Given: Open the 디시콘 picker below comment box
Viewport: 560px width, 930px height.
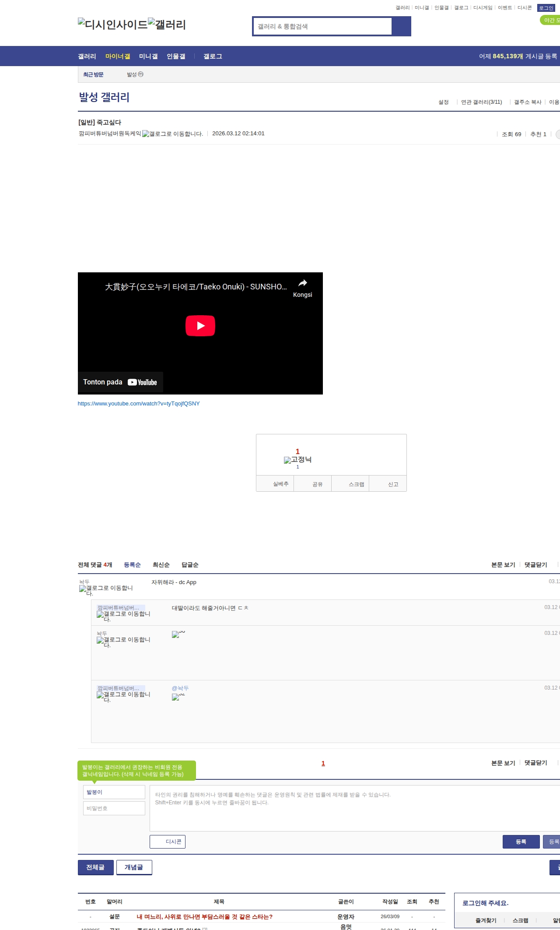Looking at the screenshot, I should (x=168, y=842).
